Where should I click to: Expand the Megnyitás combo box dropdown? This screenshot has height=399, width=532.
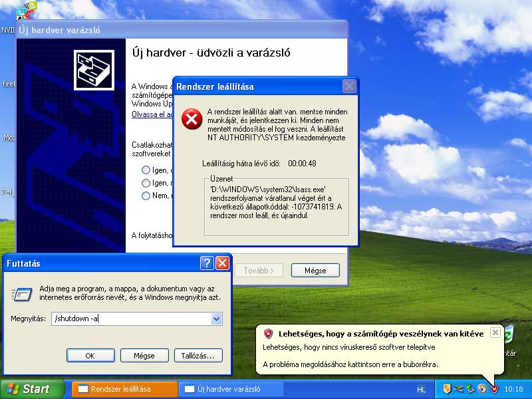point(216,319)
